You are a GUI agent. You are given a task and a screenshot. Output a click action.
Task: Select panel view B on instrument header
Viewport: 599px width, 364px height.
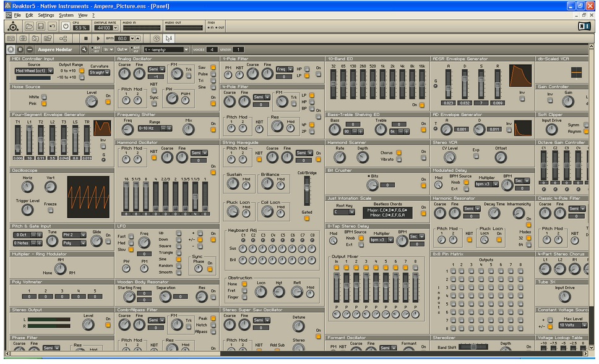20,49
